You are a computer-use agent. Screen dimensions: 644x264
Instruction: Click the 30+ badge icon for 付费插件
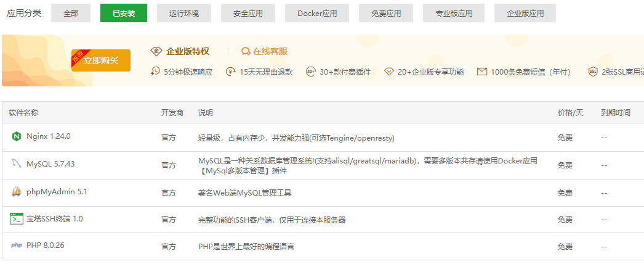pyautogui.click(x=311, y=72)
